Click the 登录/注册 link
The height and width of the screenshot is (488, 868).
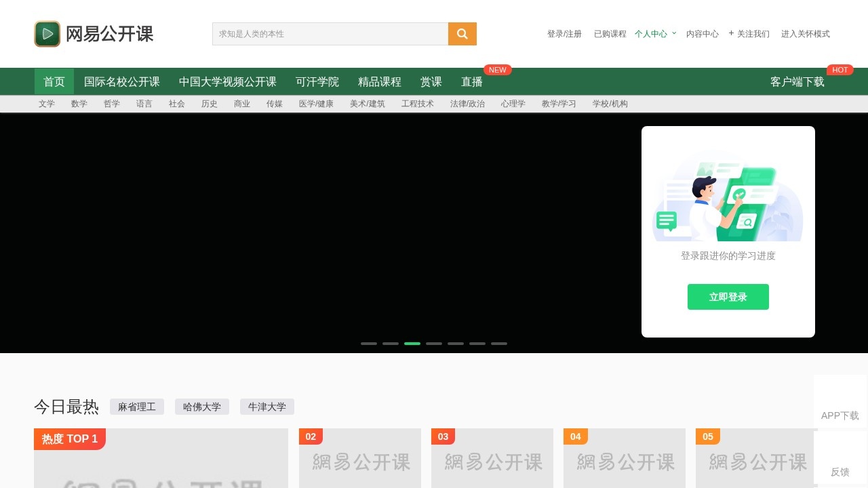(x=564, y=33)
